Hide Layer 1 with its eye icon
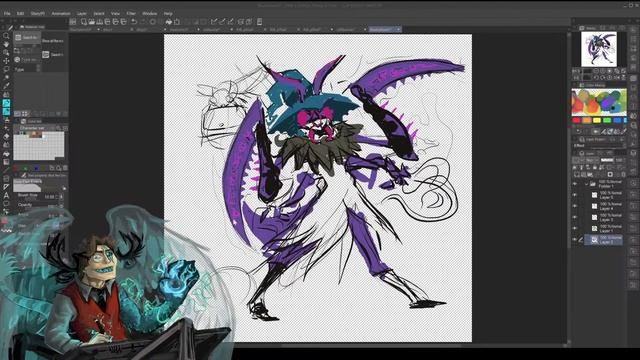640x360 pixels. coord(575,228)
